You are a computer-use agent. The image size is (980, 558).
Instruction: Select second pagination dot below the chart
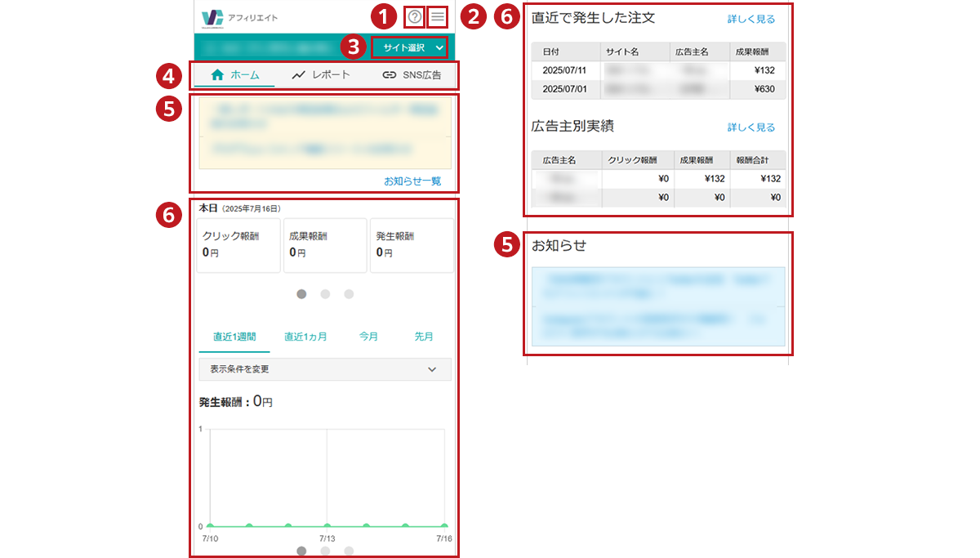click(326, 551)
